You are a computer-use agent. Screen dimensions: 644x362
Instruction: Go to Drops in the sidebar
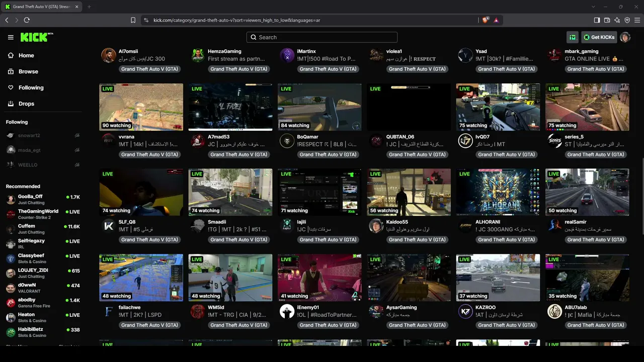point(27,104)
